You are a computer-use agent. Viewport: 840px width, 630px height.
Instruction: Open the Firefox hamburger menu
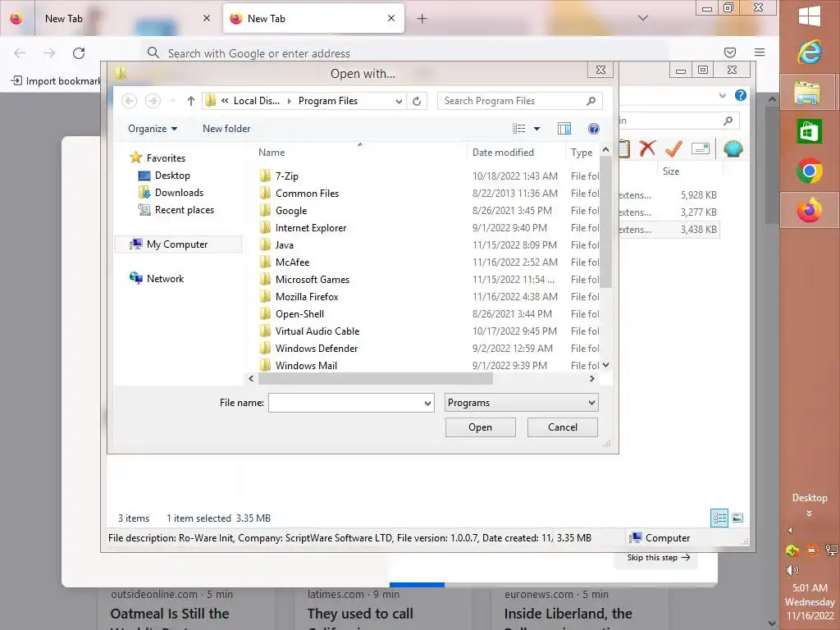760,52
